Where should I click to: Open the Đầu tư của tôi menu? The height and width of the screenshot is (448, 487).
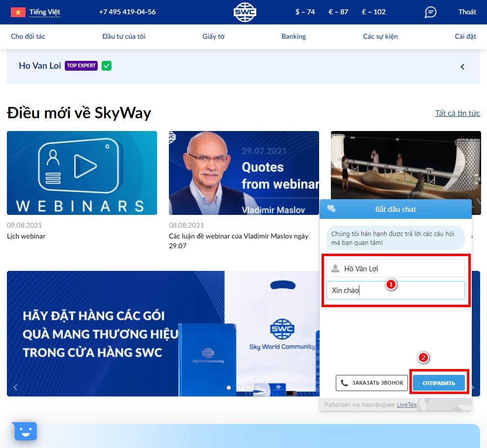[x=124, y=37]
